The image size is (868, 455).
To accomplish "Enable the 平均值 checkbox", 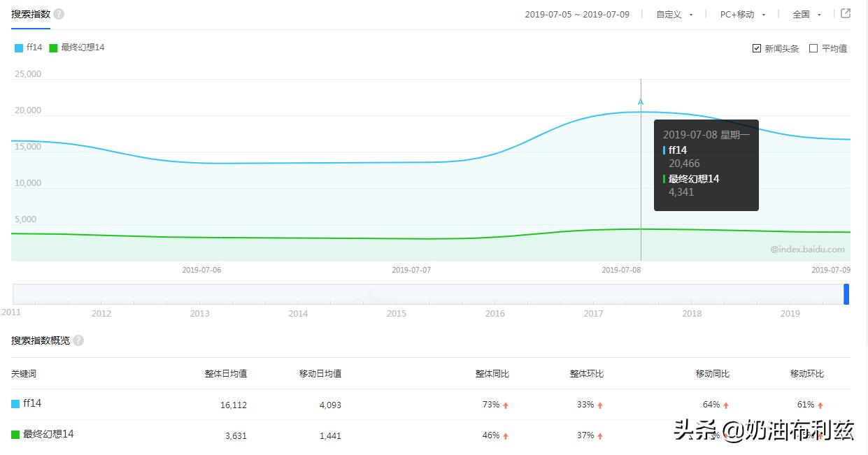I will coord(813,48).
